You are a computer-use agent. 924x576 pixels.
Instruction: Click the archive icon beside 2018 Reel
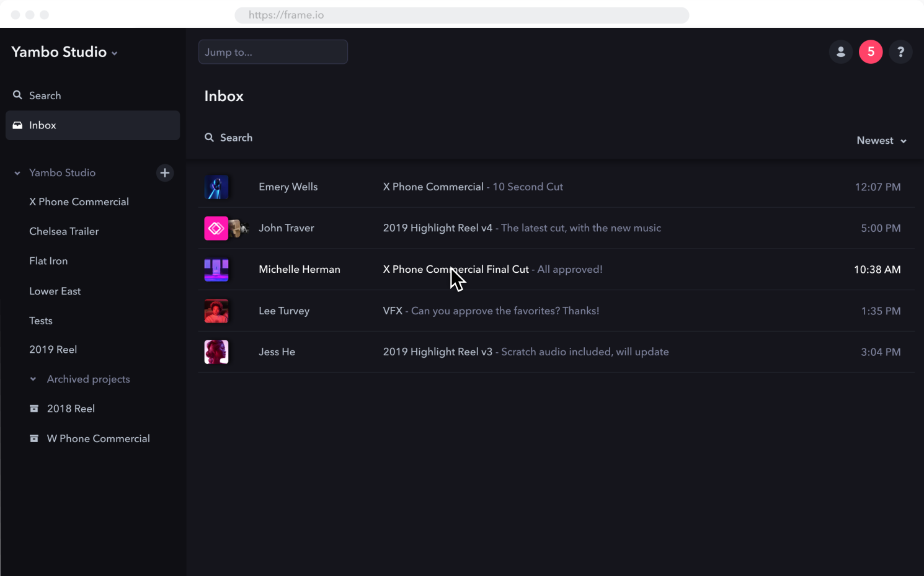[34, 409]
